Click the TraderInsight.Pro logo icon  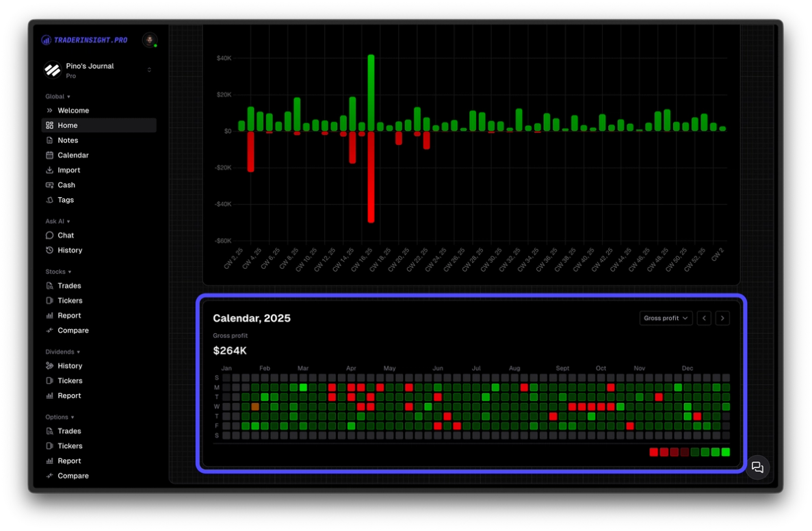pos(45,40)
